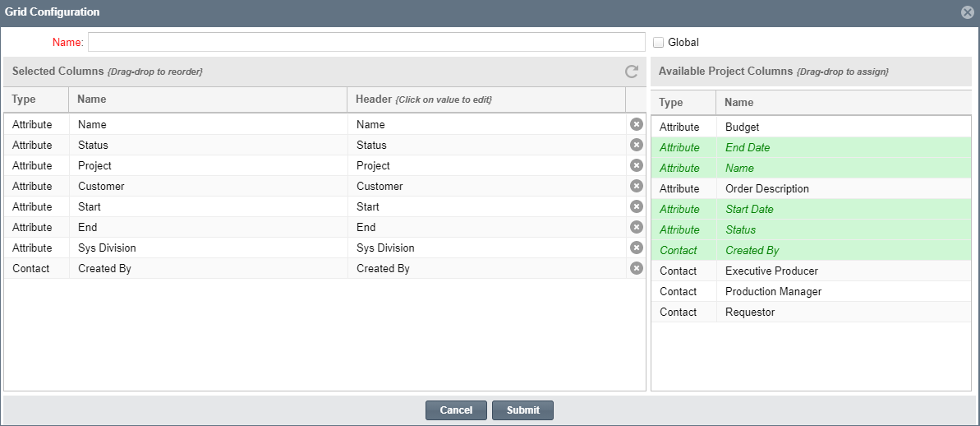Screen dimensions: 980x426
Task: Edit the Project header value
Action: (x=486, y=166)
